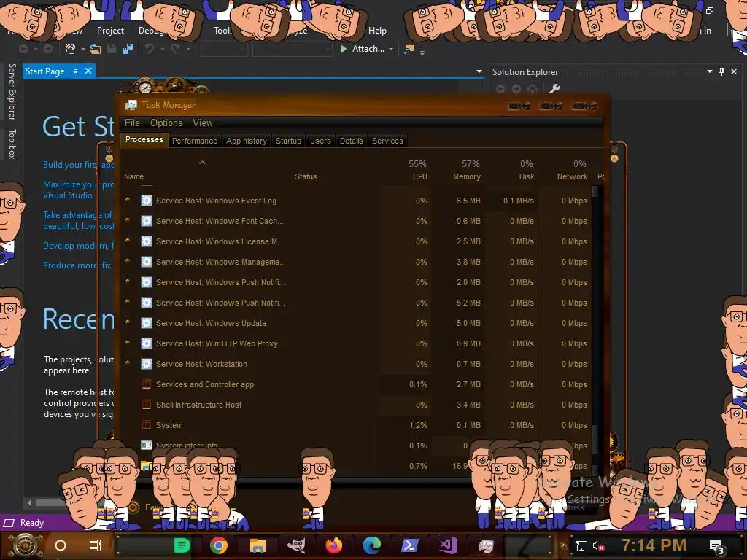Launch GIMP from the taskbar
The height and width of the screenshot is (560, 747).
click(296, 545)
